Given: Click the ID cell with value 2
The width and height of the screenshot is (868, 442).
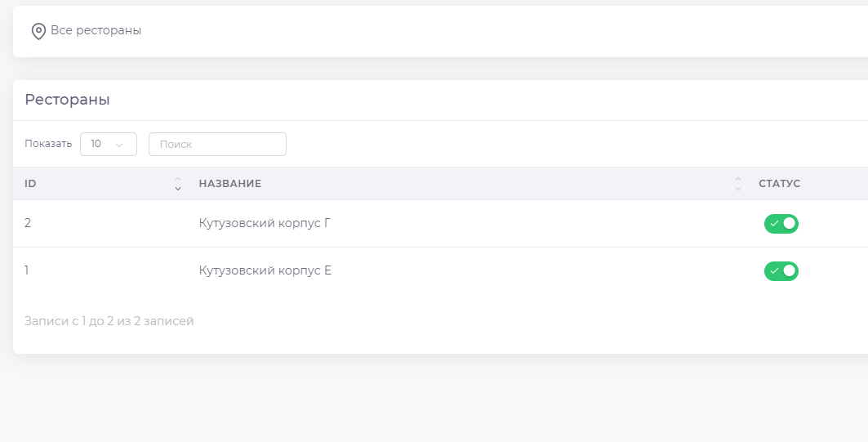Looking at the screenshot, I should [x=28, y=223].
